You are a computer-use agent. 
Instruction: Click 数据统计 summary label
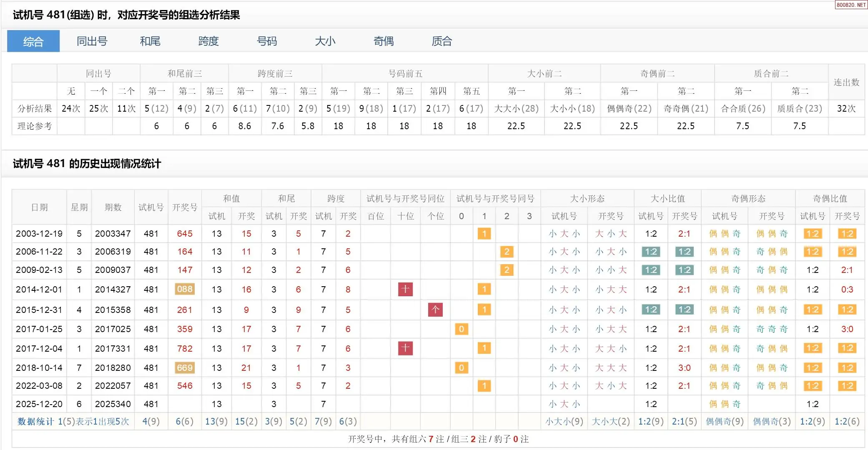[35, 422]
